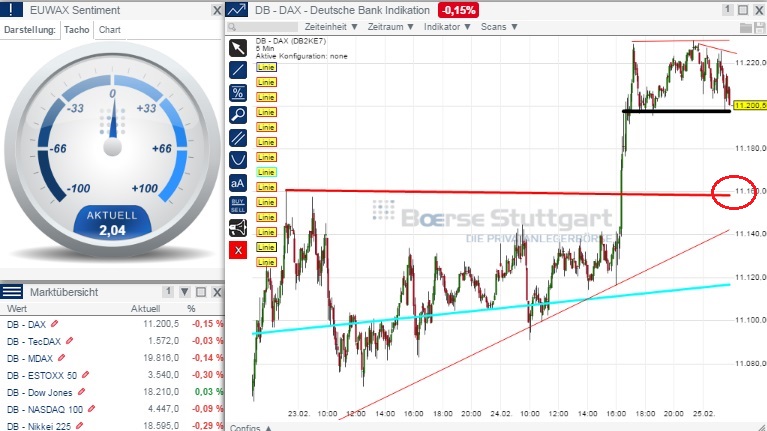Open the Indikator dropdown
The height and width of the screenshot is (431, 767).
(447, 27)
